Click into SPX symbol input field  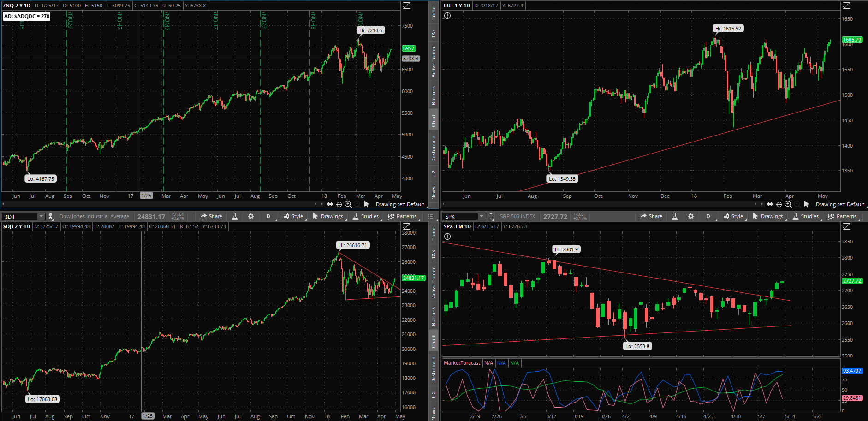460,216
